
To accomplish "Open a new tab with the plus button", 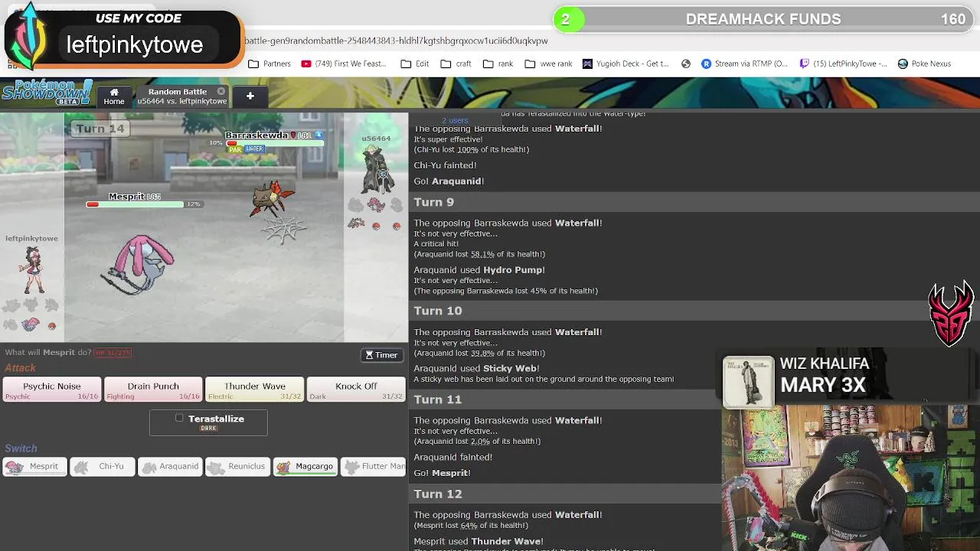I will point(250,96).
